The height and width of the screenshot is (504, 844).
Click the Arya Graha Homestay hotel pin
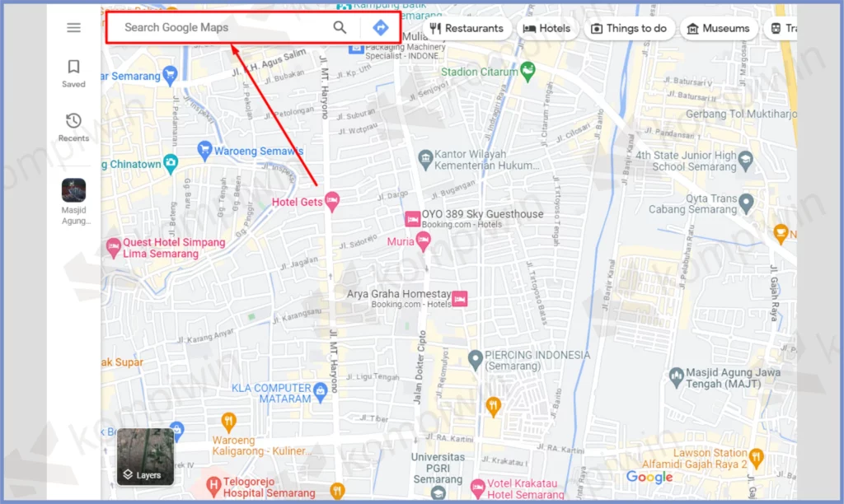tap(460, 298)
